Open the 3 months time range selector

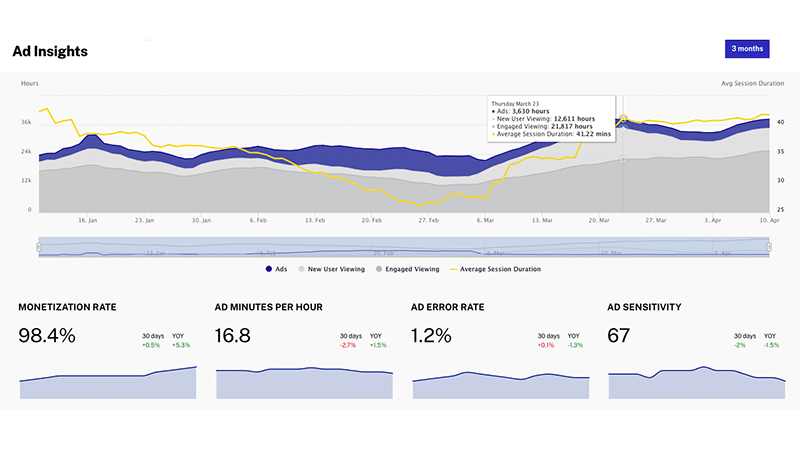point(747,48)
